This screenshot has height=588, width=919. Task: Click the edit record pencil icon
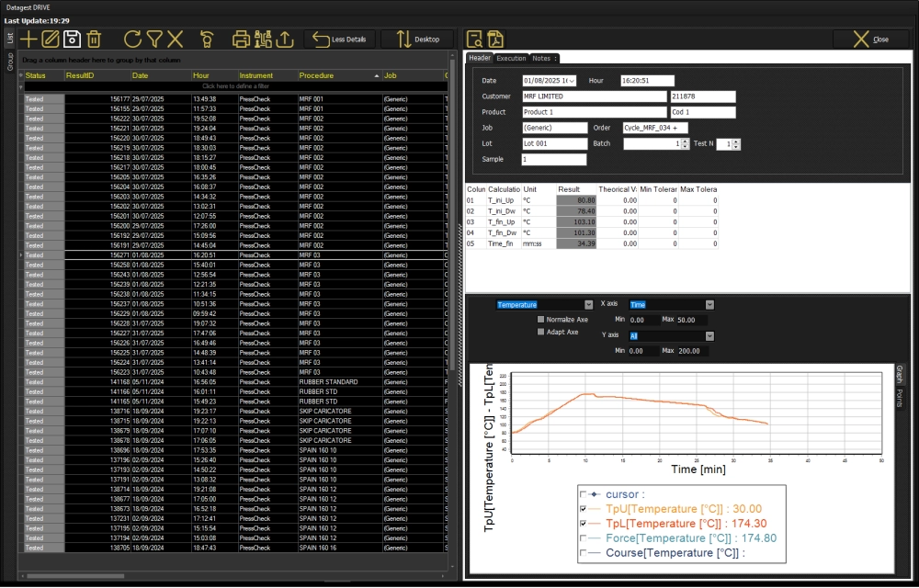tap(51, 39)
